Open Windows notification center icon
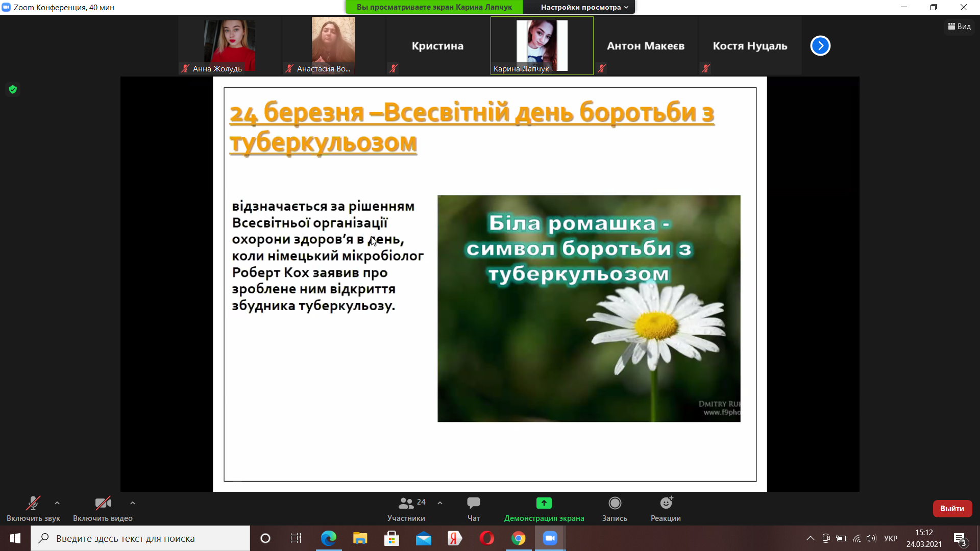The width and height of the screenshot is (980, 551). click(960, 538)
